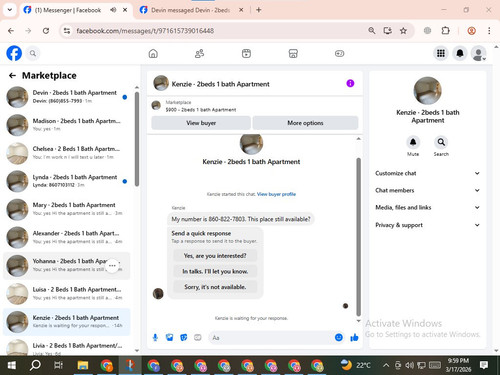The height and width of the screenshot is (375, 500).
Task: Send quick reply "Yes, are you interested?"
Action: coord(215,256)
